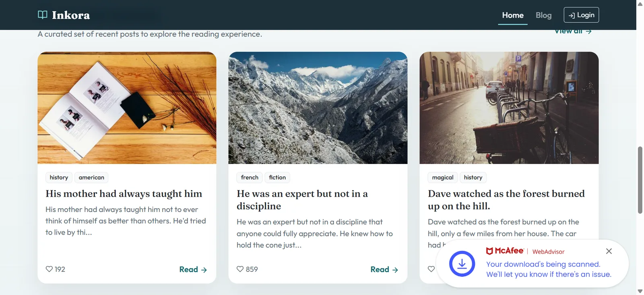Screen dimensions: 644x295
Task: Like the post with 859 likes
Action: pyautogui.click(x=240, y=269)
